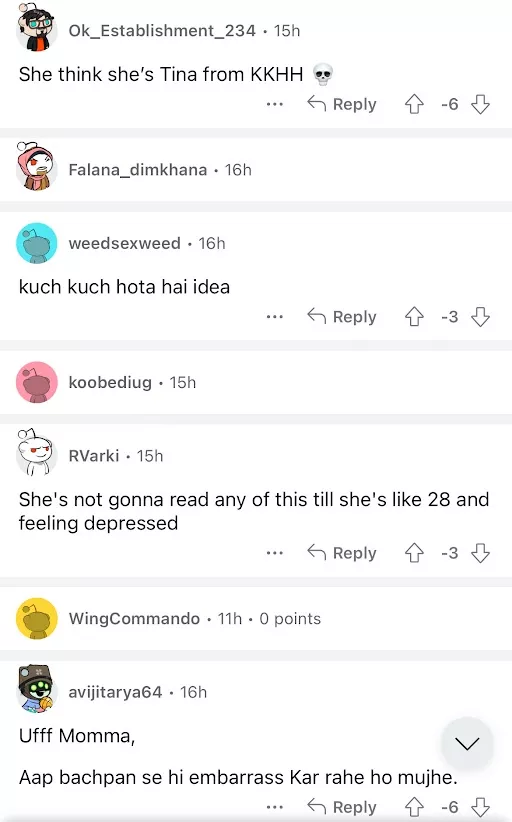512x822 pixels.
Task: View Ok_Establishment_234's avatar
Action: coord(37,27)
